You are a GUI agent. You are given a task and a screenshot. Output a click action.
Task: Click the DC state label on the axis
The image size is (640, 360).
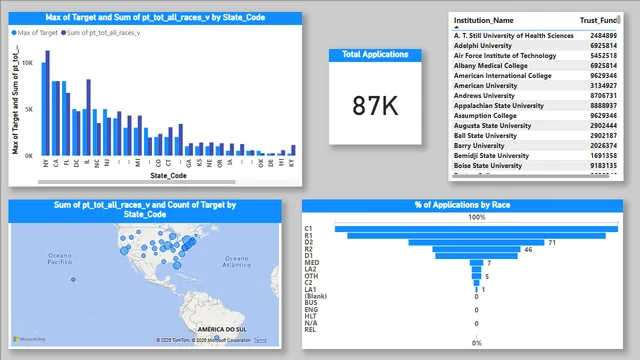point(76,163)
